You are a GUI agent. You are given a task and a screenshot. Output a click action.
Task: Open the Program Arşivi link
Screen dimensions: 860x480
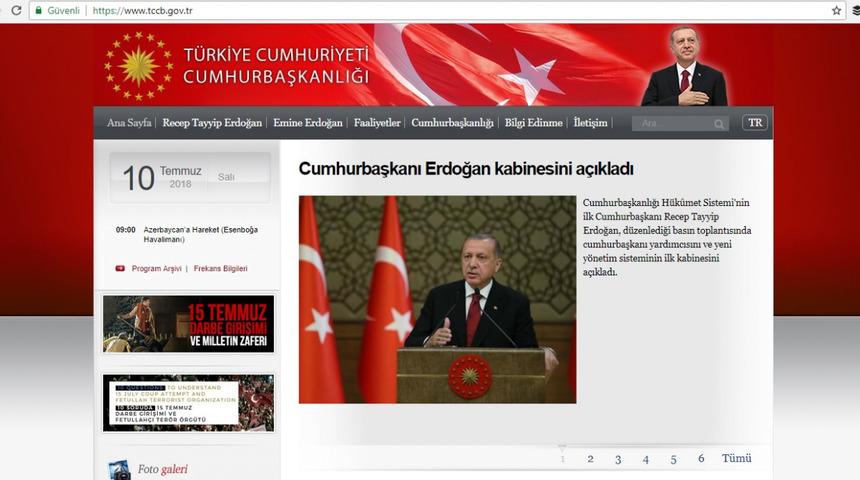point(156,268)
